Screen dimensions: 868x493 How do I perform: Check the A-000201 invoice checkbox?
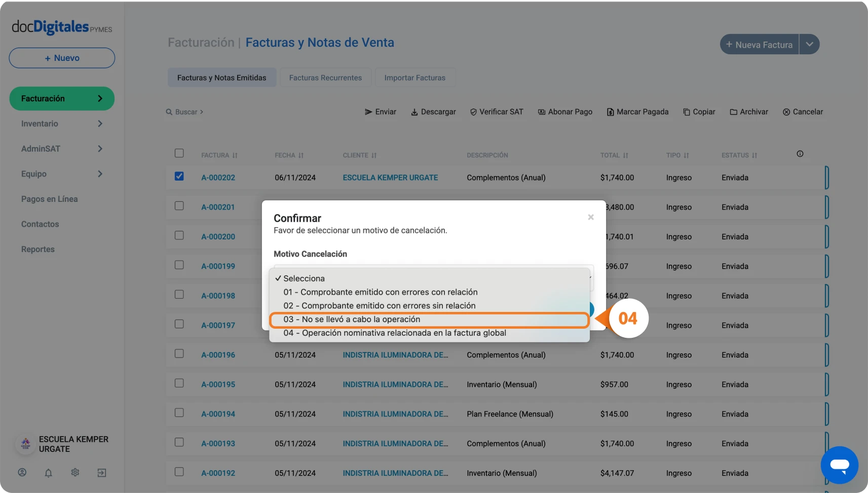(x=179, y=206)
